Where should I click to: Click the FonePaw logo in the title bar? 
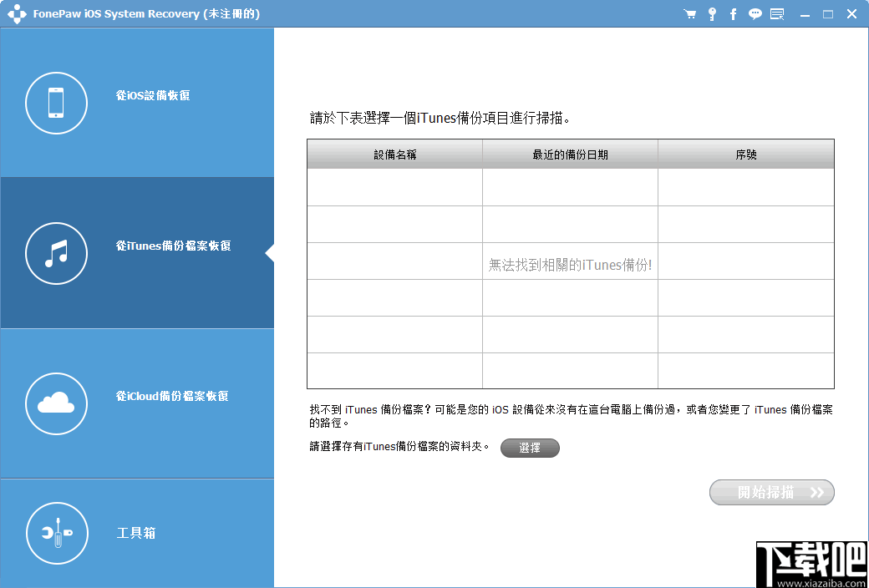(18, 13)
